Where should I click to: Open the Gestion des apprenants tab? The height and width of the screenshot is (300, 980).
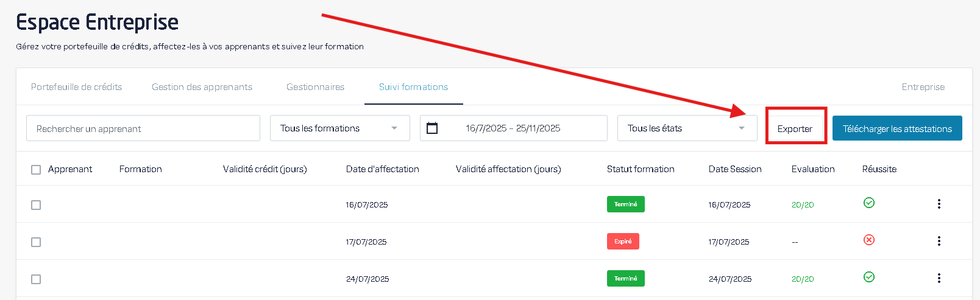202,87
